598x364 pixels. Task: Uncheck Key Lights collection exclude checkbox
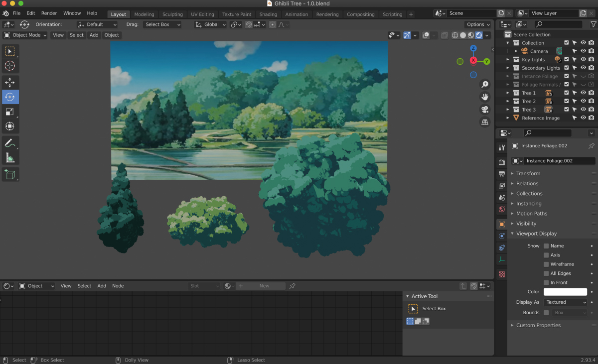567,60
